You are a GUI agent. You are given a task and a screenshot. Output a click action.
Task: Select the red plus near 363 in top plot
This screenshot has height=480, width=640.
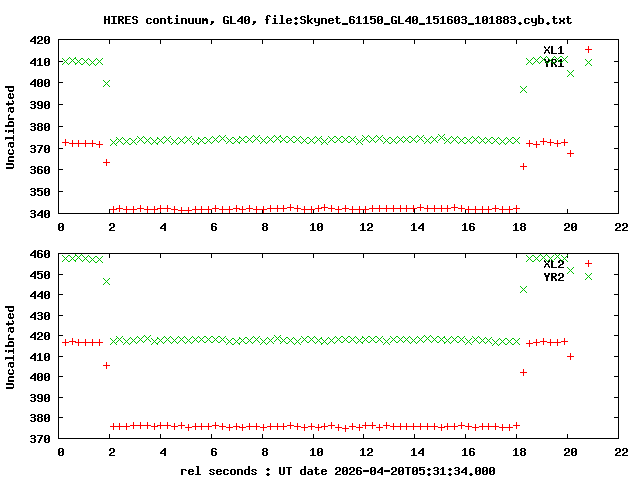pyautogui.click(x=106, y=162)
